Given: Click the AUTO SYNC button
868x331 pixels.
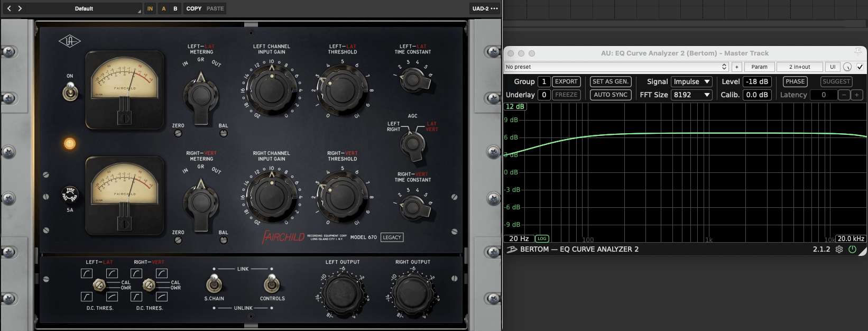Looking at the screenshot, I should [611, 95].
